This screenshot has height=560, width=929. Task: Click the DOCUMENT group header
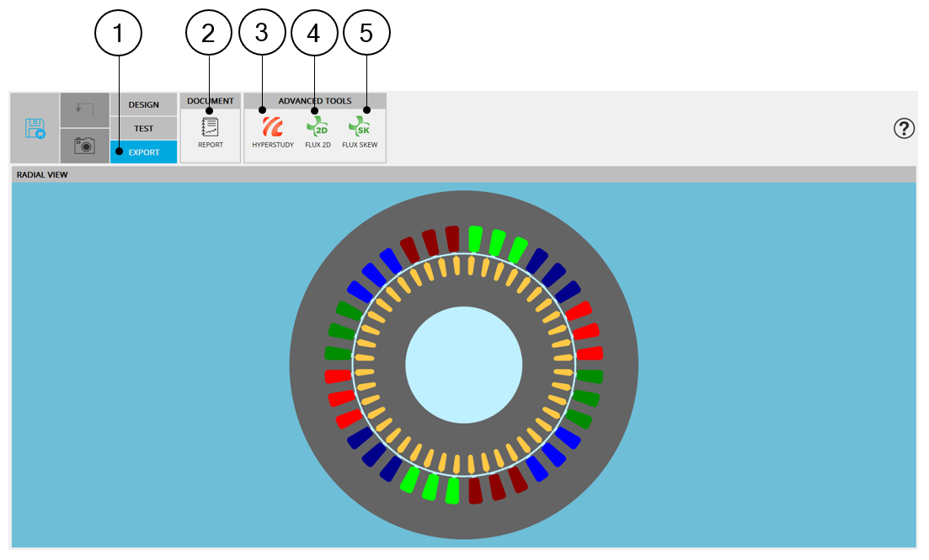[x=210, y=101]
